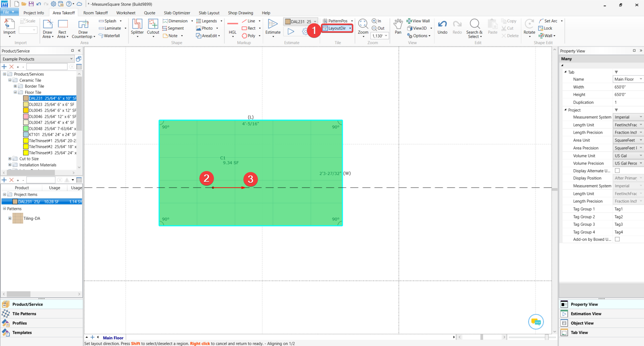Open the Worksheet ribbon tab
Viewport: 644px width, 346px height.
pos(126,13)
